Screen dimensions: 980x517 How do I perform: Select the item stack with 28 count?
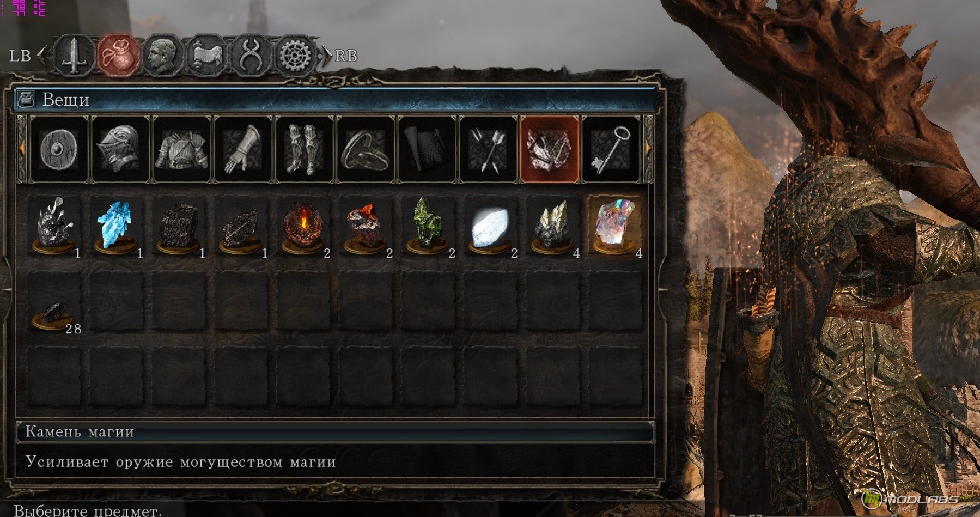tap(54, 302)
